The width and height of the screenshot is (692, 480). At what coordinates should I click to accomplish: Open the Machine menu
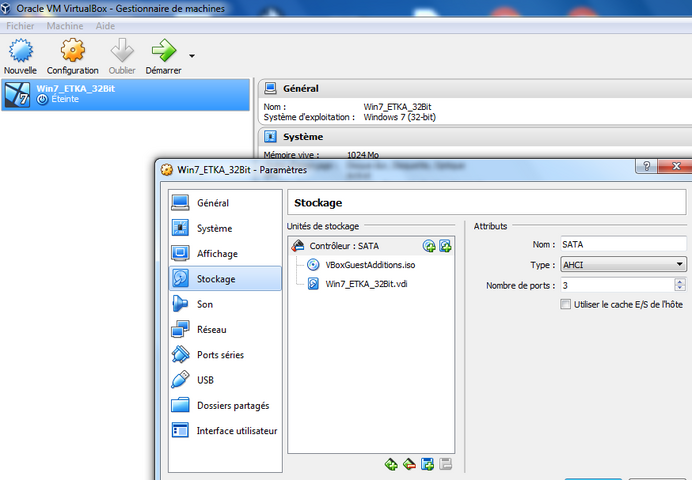pyautogui.click(x=65, y=26)
